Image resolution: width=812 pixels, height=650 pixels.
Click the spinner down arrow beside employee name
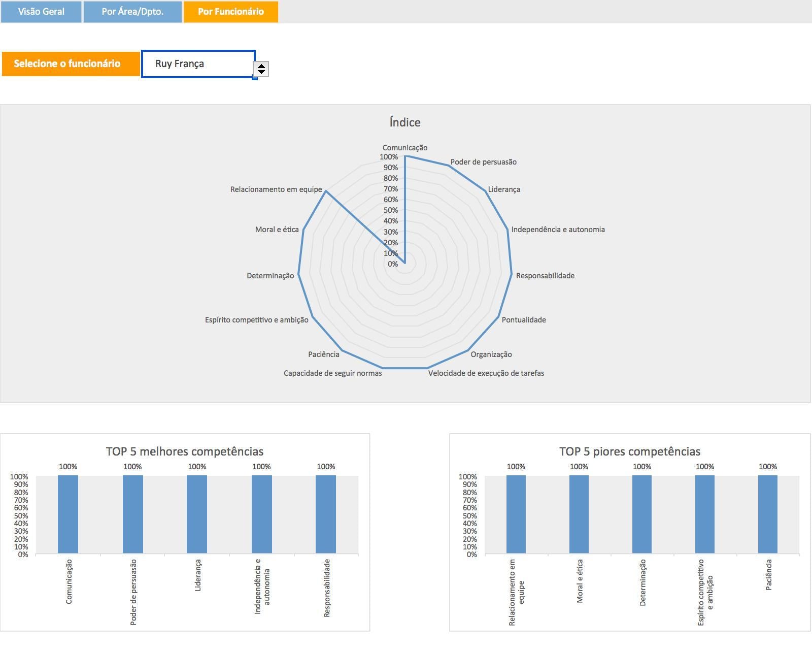point(261,72)
